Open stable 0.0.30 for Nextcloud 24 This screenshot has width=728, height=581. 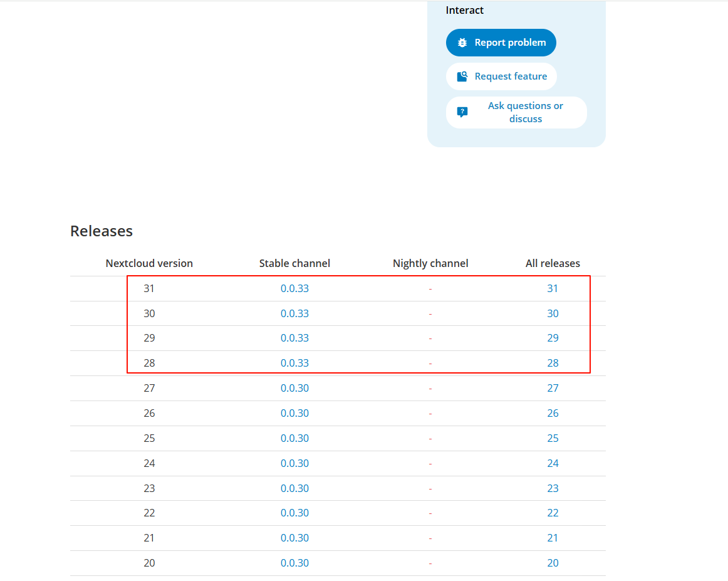click(294, 464)
